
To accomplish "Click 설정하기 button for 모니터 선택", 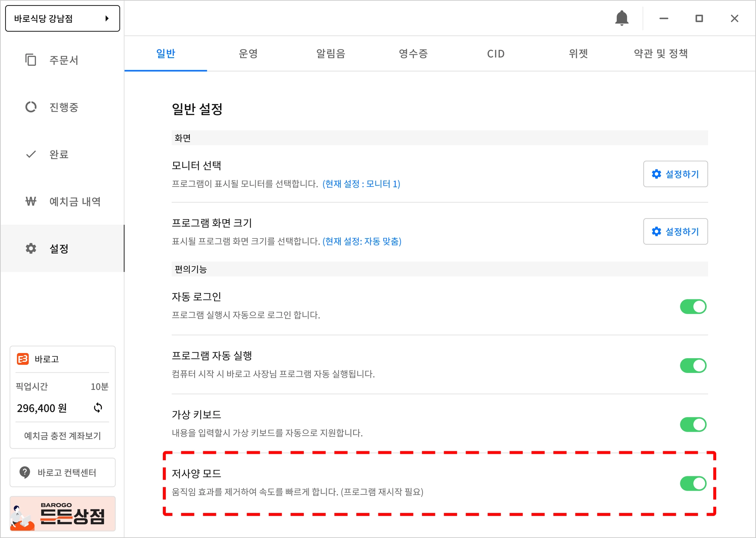I will 675,174.
